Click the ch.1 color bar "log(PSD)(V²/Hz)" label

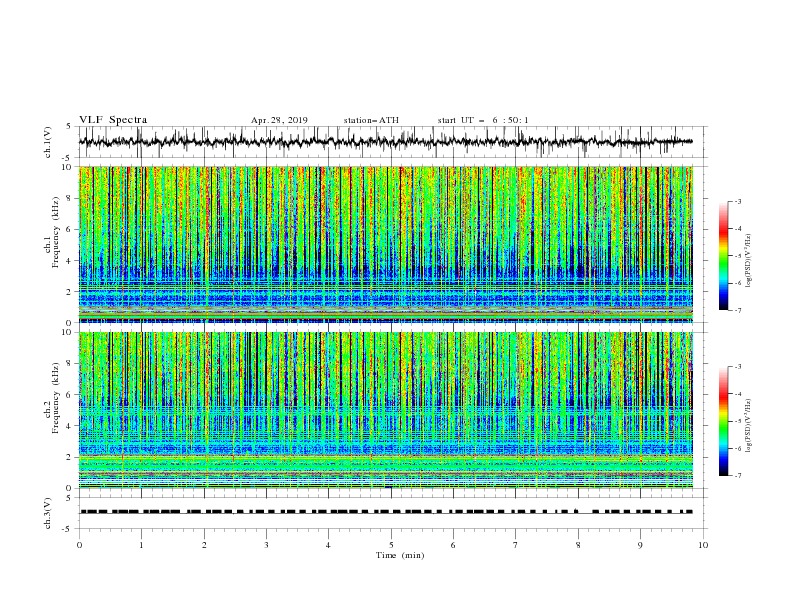pyautogui.click(x=749, y=261)
